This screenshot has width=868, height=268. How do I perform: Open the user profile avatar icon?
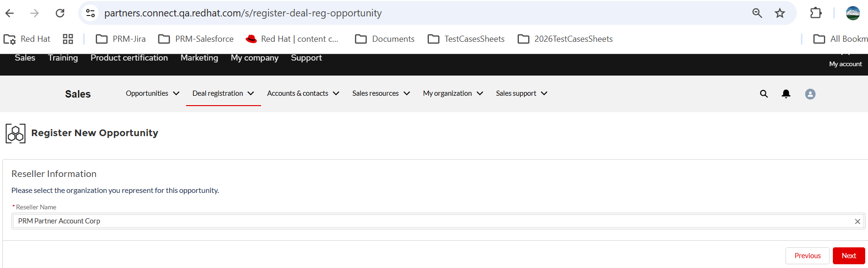810,94
